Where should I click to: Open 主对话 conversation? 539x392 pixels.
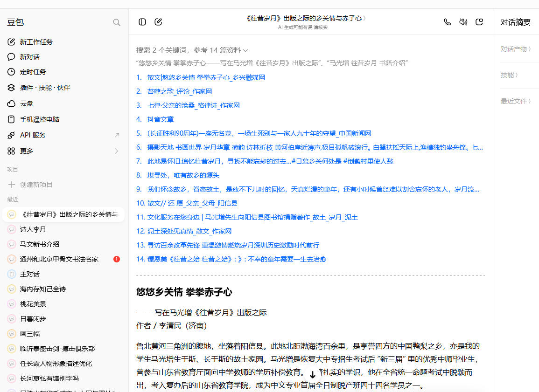click(x=64, y=274)
